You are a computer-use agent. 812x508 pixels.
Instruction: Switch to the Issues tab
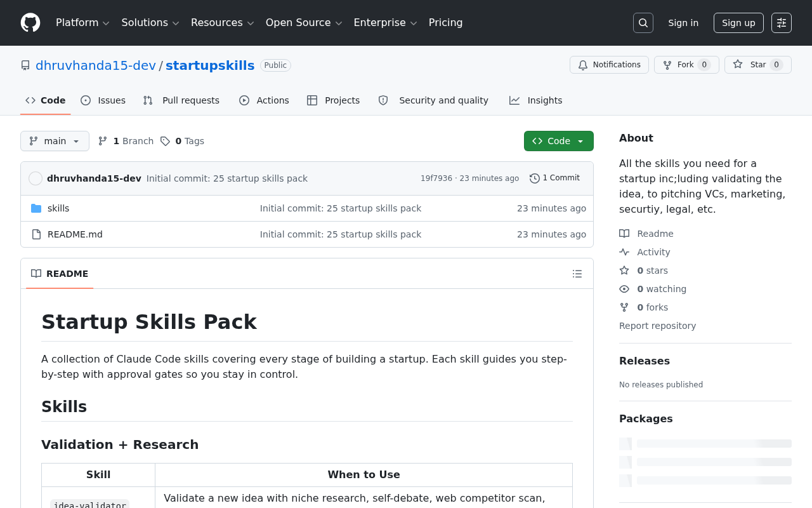pyautogui.click(x=103, y=100)
